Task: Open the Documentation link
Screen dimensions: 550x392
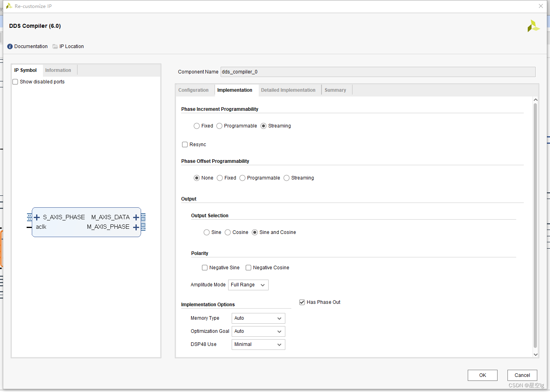Action: [x=31, y=46]
